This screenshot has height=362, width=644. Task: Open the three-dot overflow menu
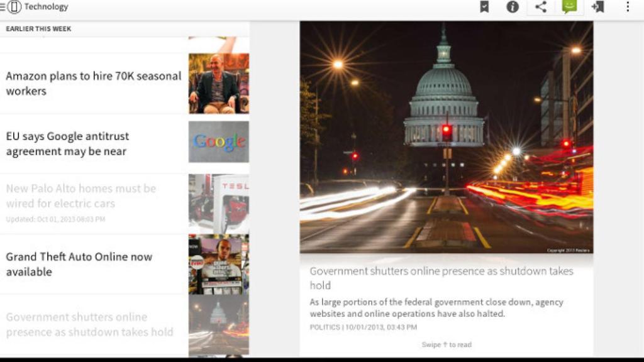(x=627, y=7)
